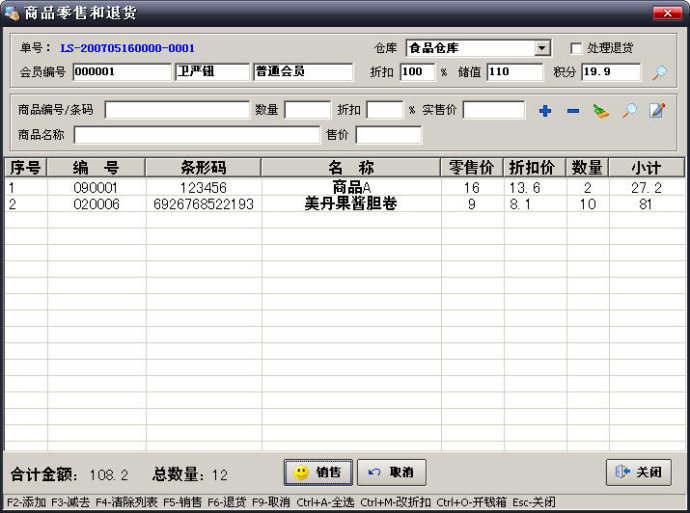This screenshot has height=513, width=690.
Task: Click the blue minus remove-item icon
Action: (573, 111)
